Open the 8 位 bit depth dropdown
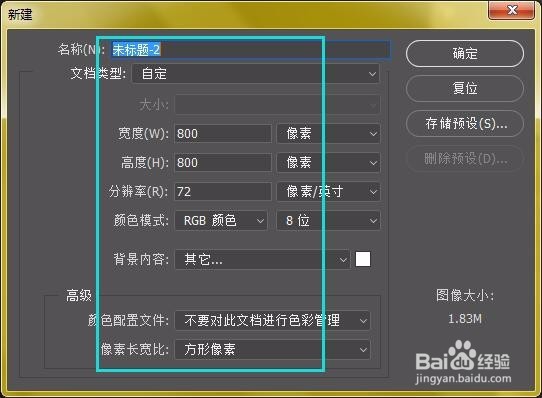 pos(328,220)
